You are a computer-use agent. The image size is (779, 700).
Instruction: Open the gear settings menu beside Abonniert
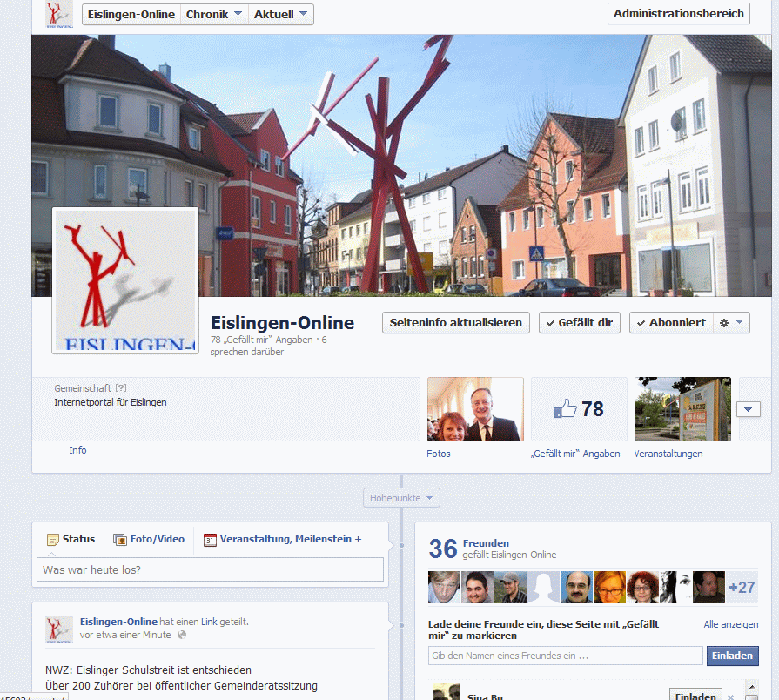pyautogui.click(x=731, y=322)
